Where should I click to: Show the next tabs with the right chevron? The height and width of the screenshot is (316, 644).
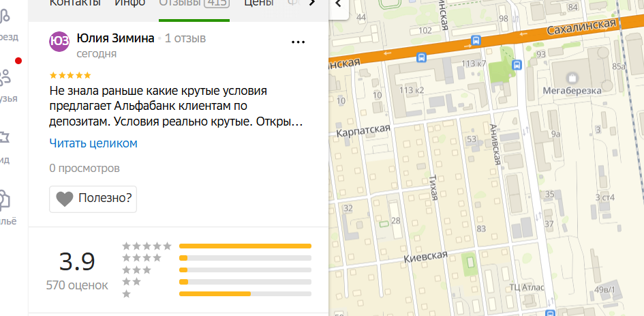(x=311, y=3)
